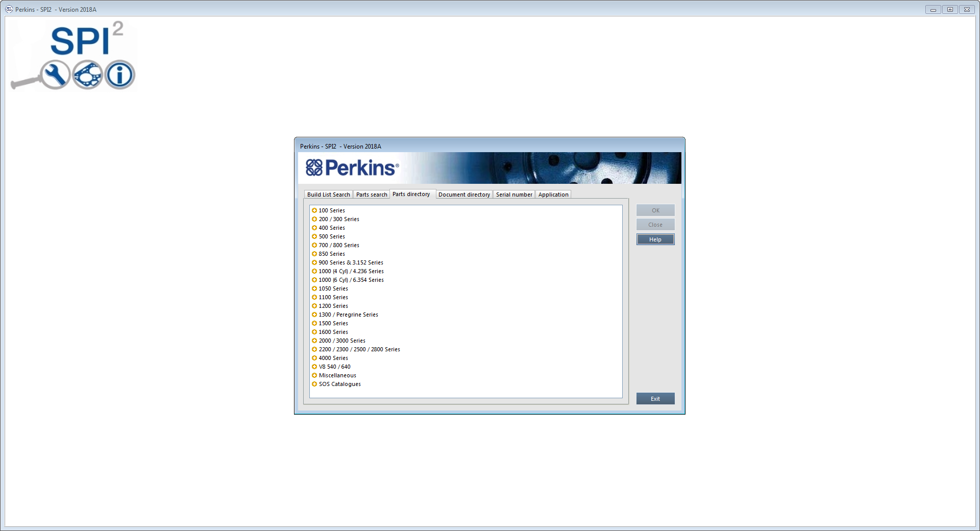
Task: Open the Parts search tab
Action: pyautogui.click(x=372, y=195)
